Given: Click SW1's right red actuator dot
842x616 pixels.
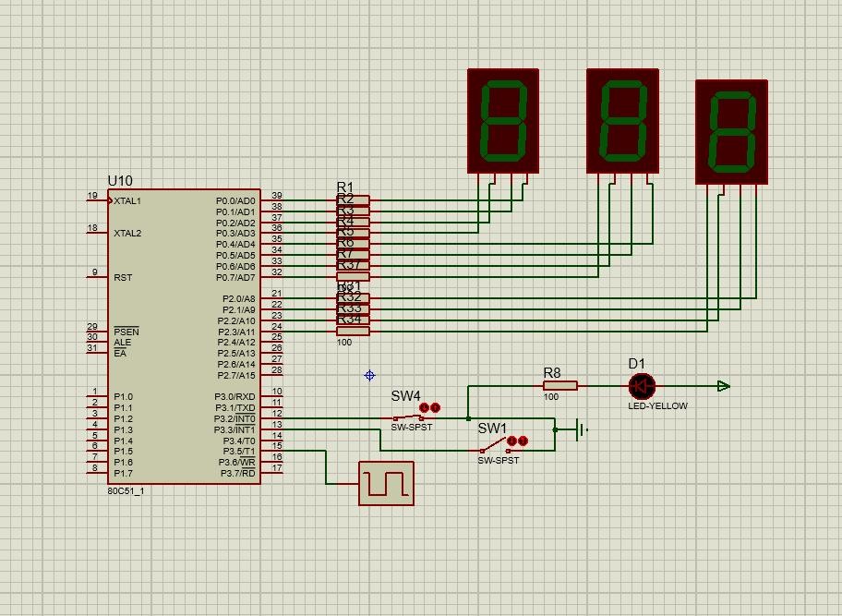Looking at the screenshot, I should tap(523, 441).
